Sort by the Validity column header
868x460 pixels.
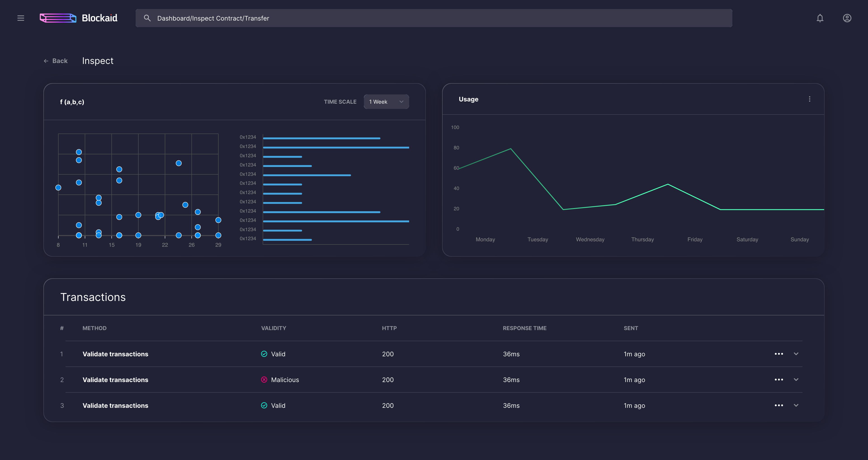(273, 328)
